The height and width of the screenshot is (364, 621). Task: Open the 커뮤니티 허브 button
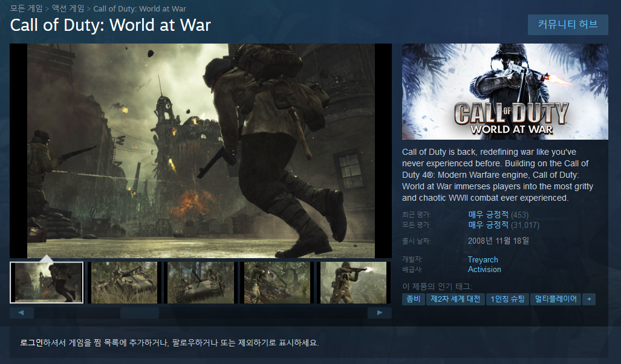tap(568, 25)
